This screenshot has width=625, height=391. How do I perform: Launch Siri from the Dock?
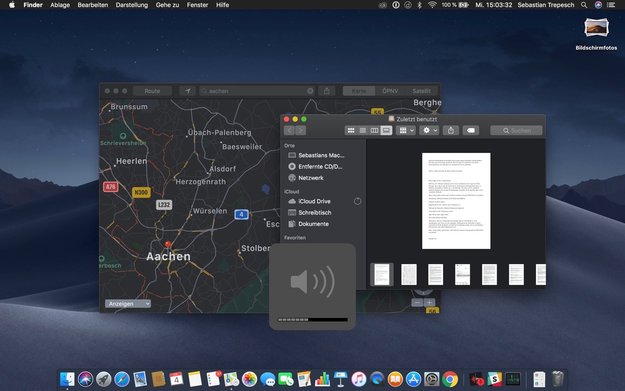(85, 379)
